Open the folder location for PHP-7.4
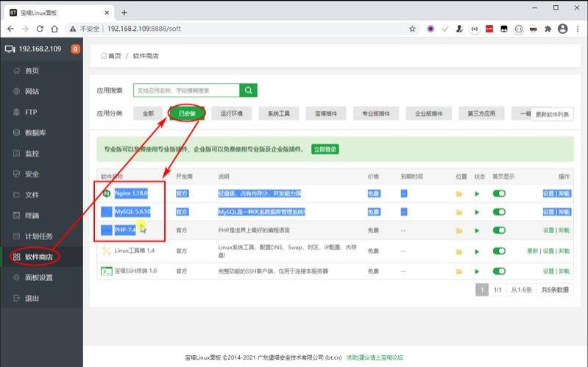This screenshot has width=588, height=367. click(459, 230)
